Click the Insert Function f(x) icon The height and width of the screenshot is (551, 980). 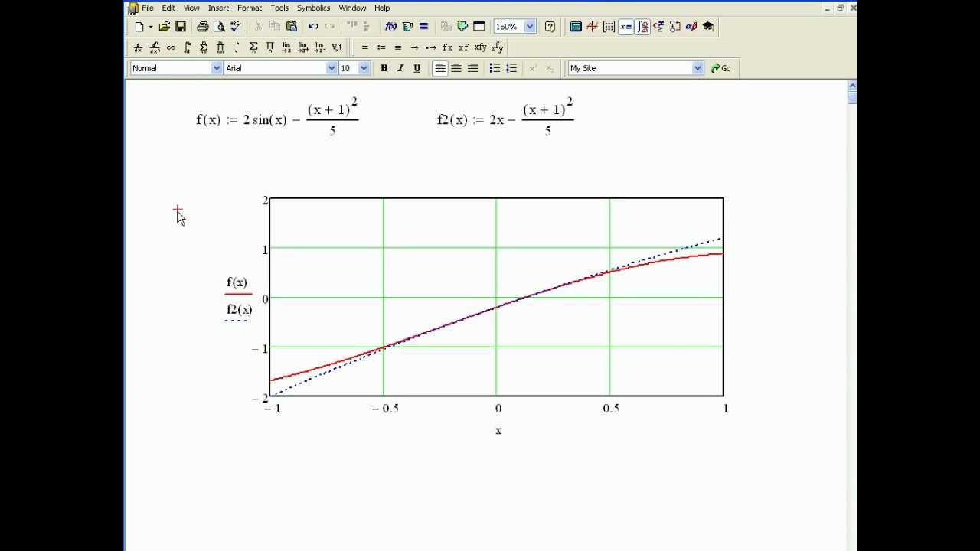[390, 27]
